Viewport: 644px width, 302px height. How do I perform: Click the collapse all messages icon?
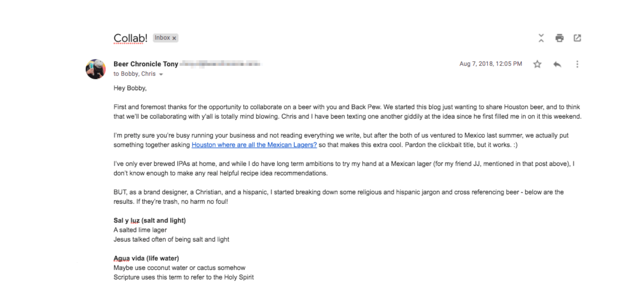click(x=541, y=38)
